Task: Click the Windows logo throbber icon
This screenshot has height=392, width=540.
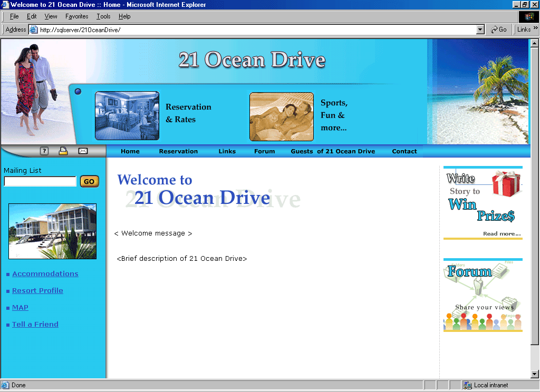Action: (528, 16)
